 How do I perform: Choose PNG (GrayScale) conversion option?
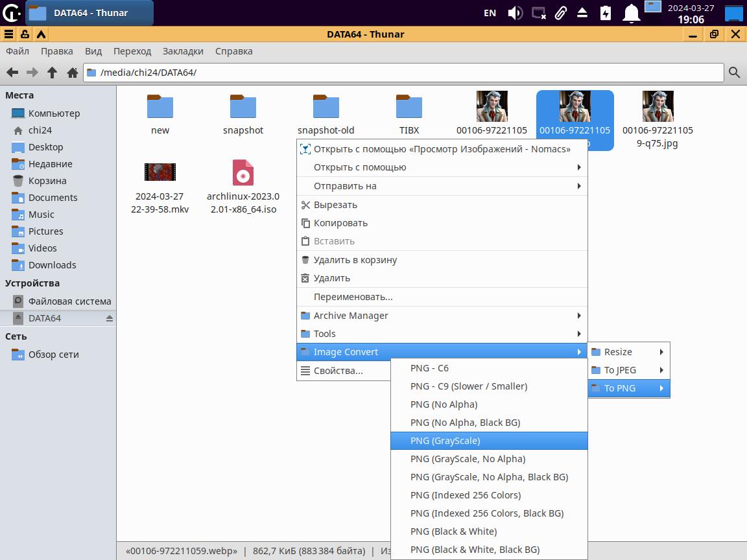[x=489, y=441]
